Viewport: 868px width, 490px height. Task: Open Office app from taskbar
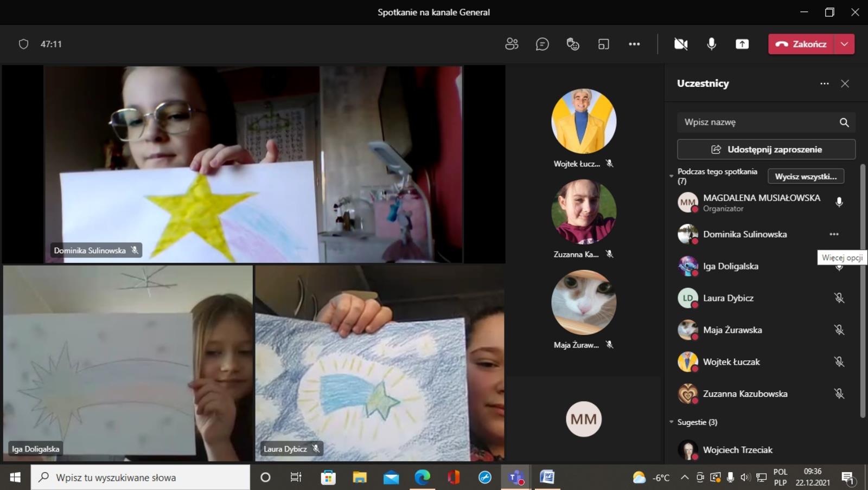click(454, 477)
